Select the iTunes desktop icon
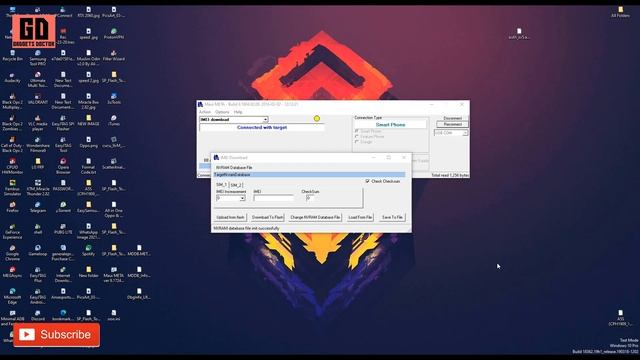The height and width of the screenshot is (360, 640). tap(113, 121)
